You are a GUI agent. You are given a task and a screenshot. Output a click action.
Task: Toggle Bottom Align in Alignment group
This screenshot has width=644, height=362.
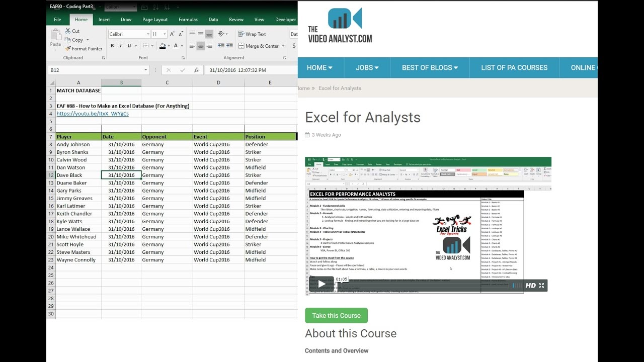[x=209, y=34]
